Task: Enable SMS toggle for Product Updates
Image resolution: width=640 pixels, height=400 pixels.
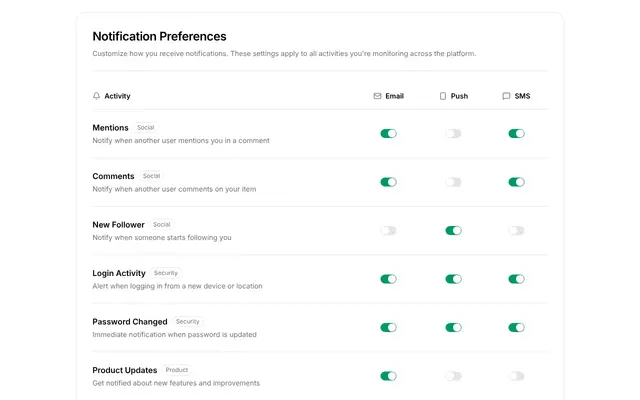Action: coord(516,376)
